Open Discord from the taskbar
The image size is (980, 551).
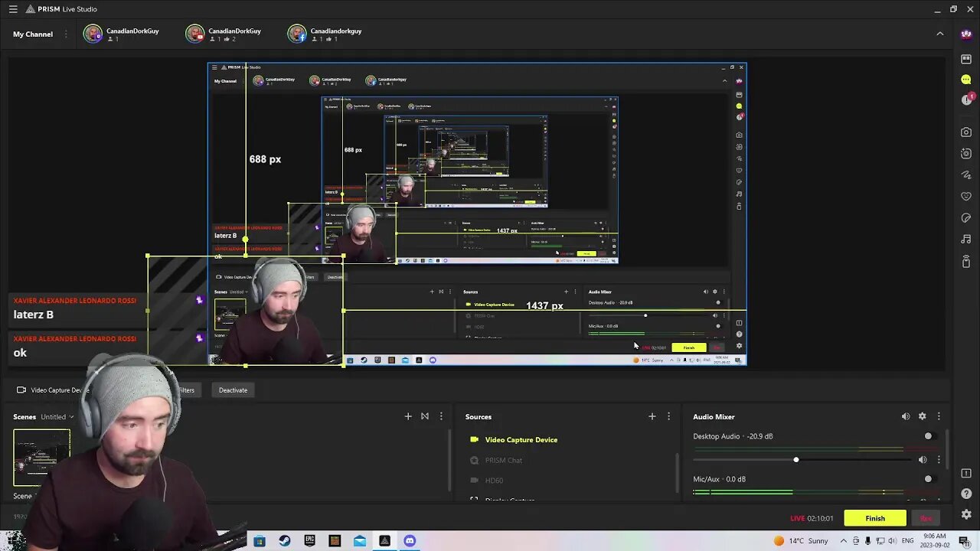click(410, 541)
